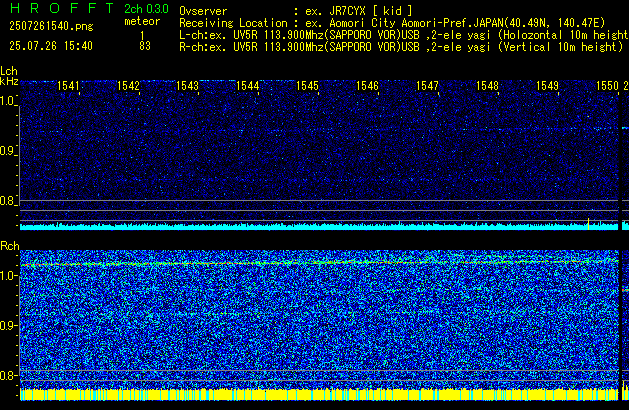The height and width of the screenshot is (410, 629).
Task: Click time marker 1544
Action: tap(248, 86)
